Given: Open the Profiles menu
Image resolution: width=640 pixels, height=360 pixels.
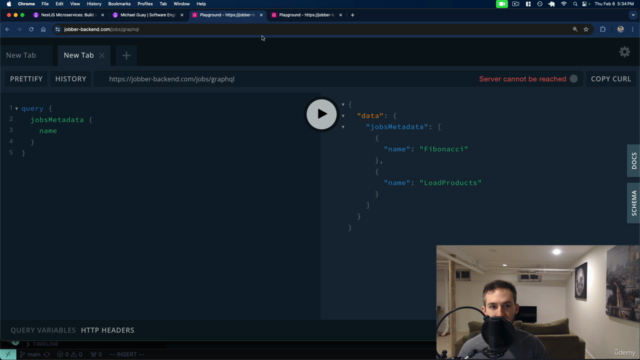Looking at the screenshot, I should click(145, 4).
